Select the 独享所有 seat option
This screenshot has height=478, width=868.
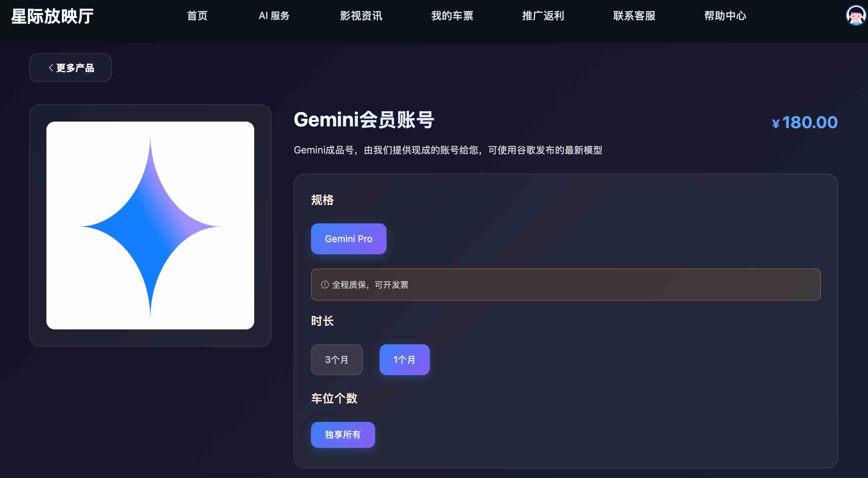(343, 434)
